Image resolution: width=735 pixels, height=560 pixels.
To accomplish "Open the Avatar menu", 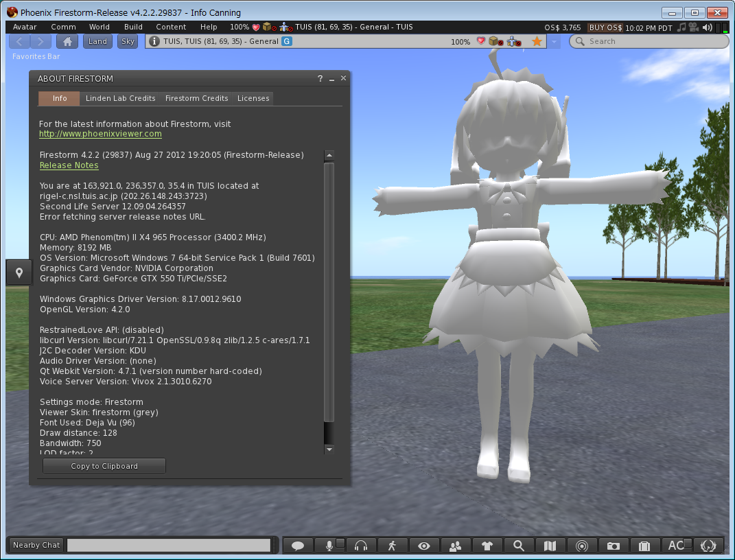I will [x=25, y=27].
